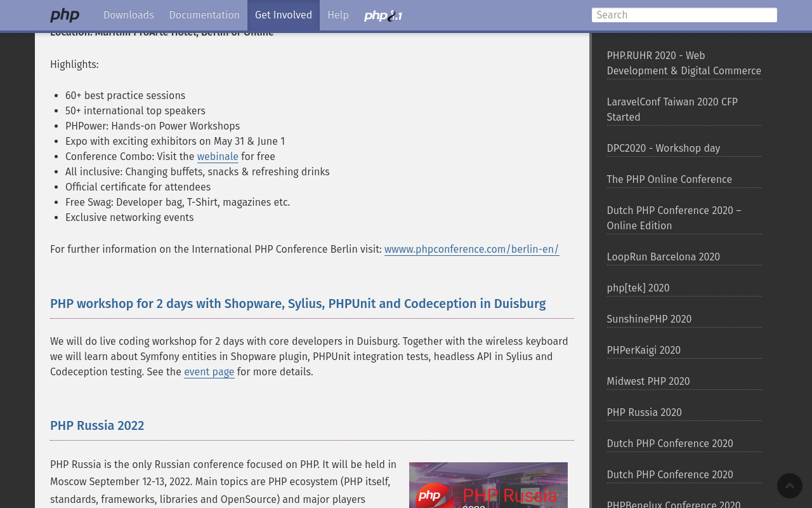Open the Documentation menu
The width and height of the screenshot is (812, 508).
pos(204,15)
